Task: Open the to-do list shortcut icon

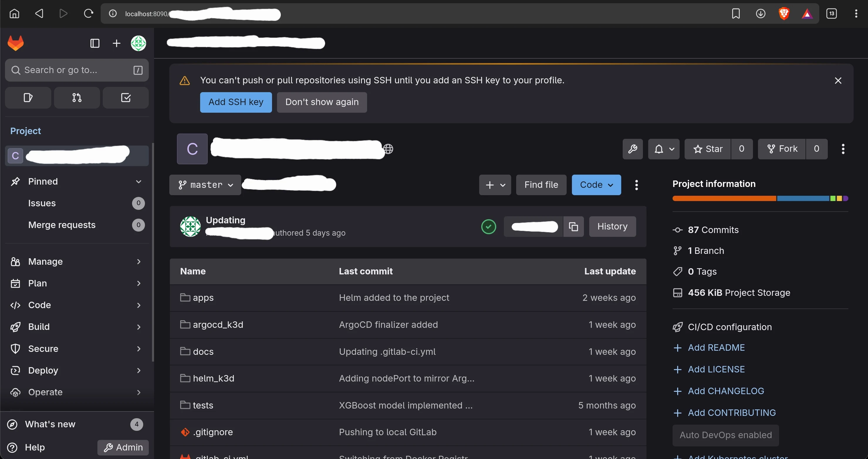Action: pyautogui.click(x=126, y=98)
